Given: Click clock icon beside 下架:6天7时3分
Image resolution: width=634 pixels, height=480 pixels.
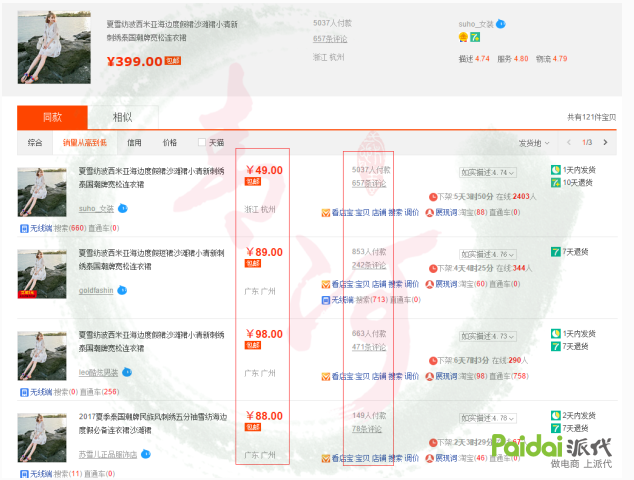Looking at the screenshot, I should tap(433, 361).
